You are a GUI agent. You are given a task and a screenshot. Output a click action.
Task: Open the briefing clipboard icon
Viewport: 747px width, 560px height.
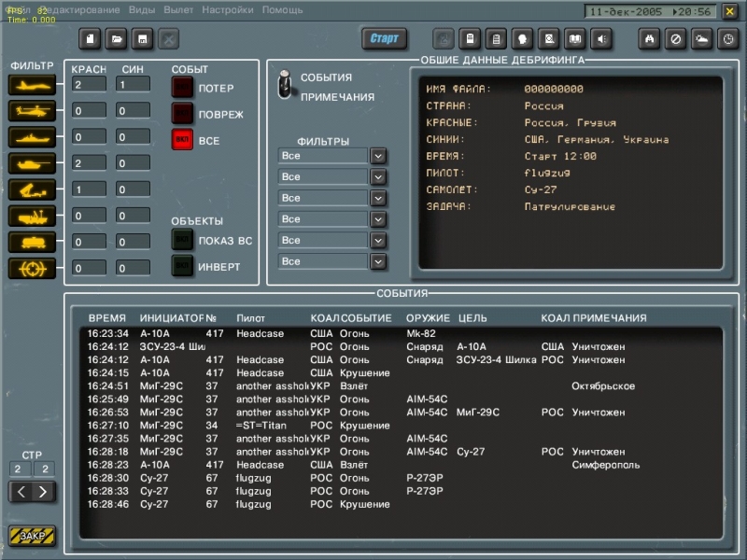click(x=470, y=39)
